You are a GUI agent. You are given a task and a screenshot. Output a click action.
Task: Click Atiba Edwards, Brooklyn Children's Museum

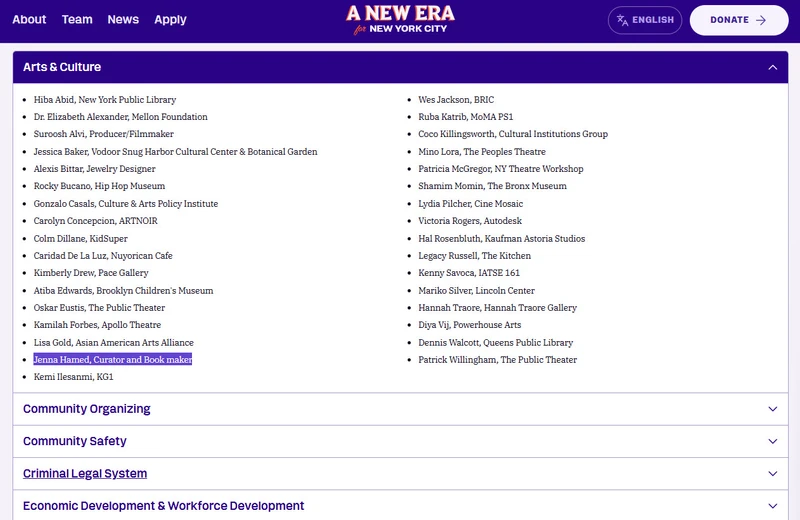click(123, 290)
